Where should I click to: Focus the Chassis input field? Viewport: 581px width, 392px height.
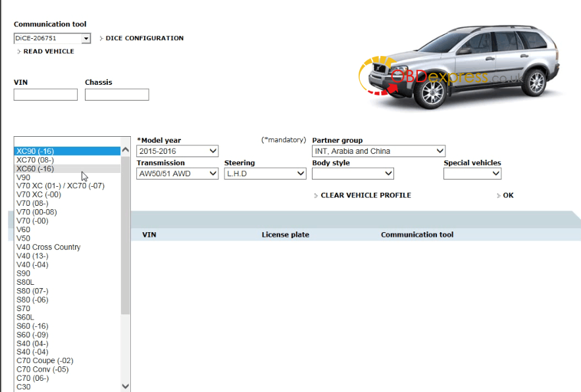(116, 95)
